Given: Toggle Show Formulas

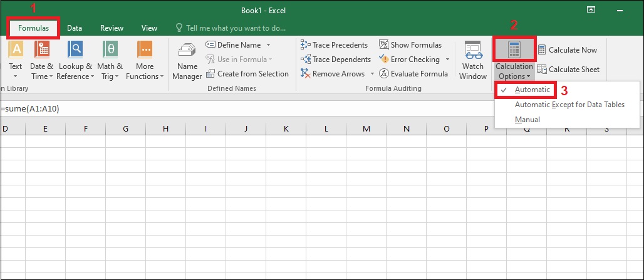Looking at the screenshot, I should [x=410, y=44].
